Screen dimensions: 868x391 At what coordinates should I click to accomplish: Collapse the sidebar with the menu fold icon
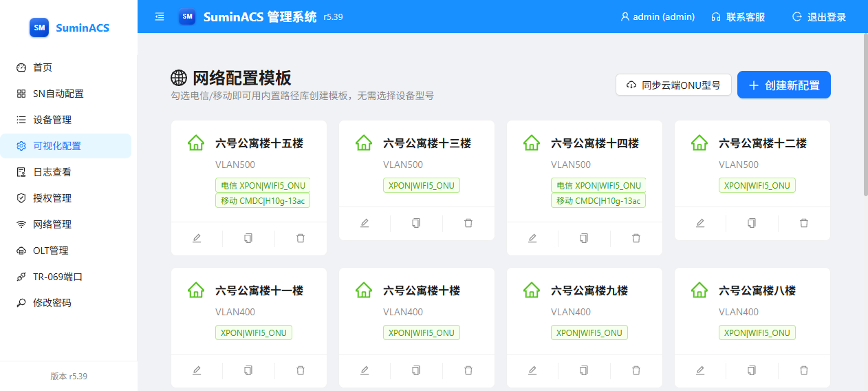point(160,17)
